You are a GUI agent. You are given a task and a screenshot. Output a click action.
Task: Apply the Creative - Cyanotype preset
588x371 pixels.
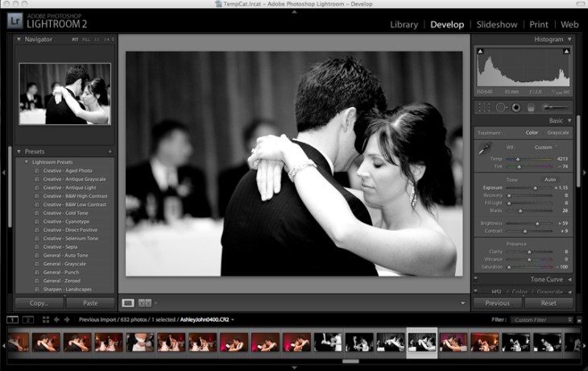[x=66, y=222]
